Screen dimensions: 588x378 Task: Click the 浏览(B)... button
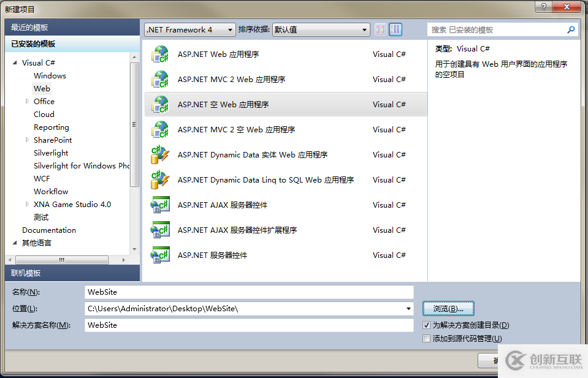[448, 309]
